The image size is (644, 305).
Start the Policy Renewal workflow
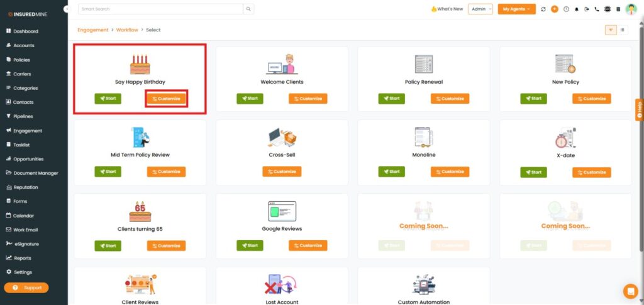391,99
